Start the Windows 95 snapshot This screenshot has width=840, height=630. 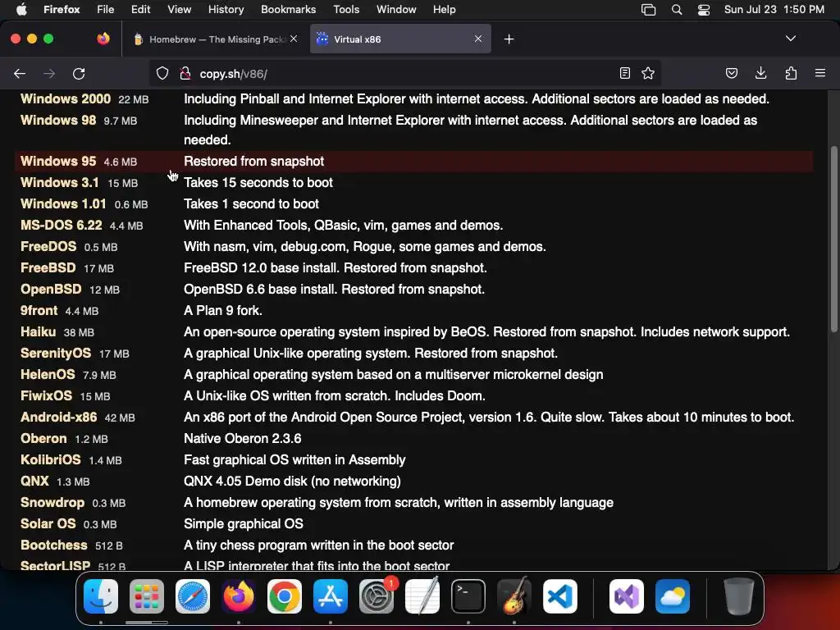(x=58, y=162)
